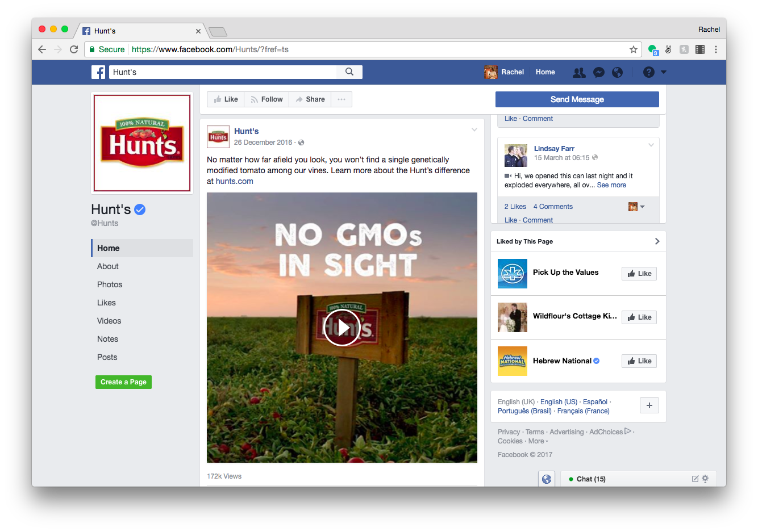This screenshot has width=758, height=532.
Task: Click See more on Lindsay Farr's post
Action: tap(611, 185)
